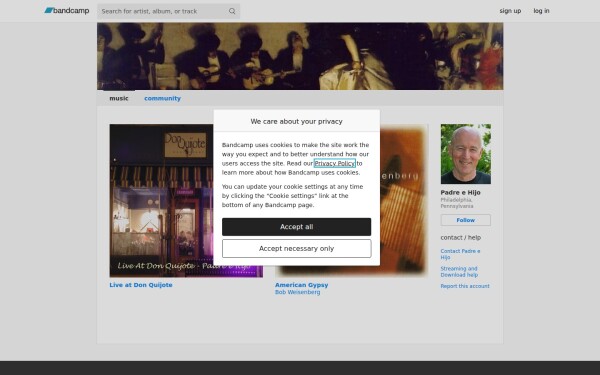Image resolution: width=600 pixels, height=375 pixels.
Task: Open the sign up link
Action: 510,11
